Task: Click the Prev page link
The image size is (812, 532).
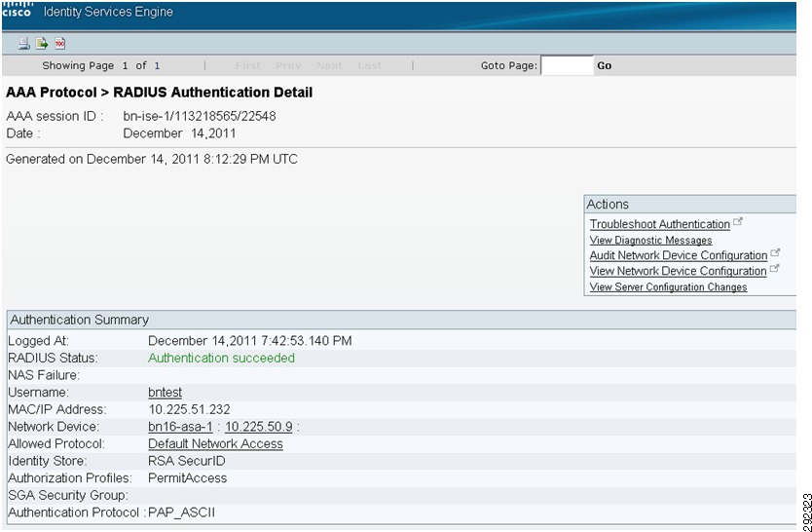Action: (x=288, y=66)
